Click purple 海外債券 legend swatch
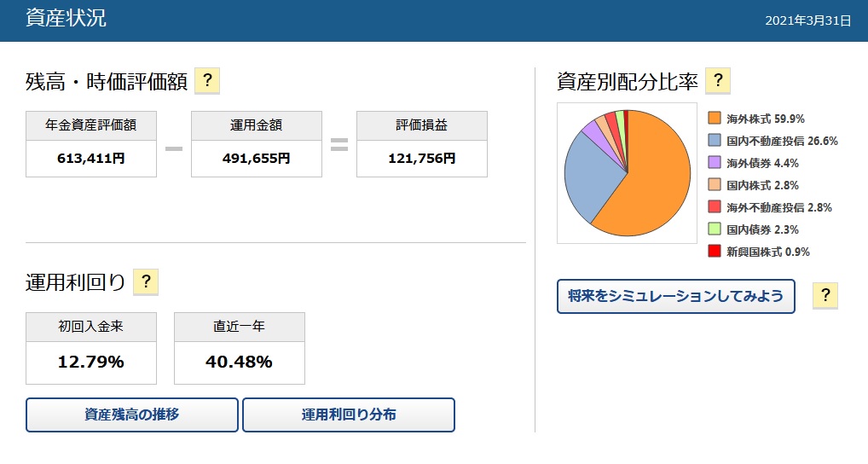Screen dimensions: 868x464 715,162
